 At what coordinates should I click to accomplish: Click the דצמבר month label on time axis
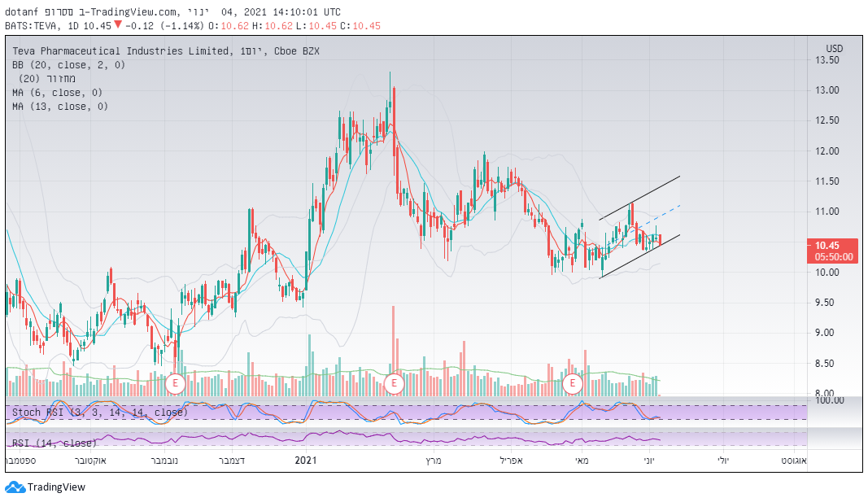tap(231, 460)
